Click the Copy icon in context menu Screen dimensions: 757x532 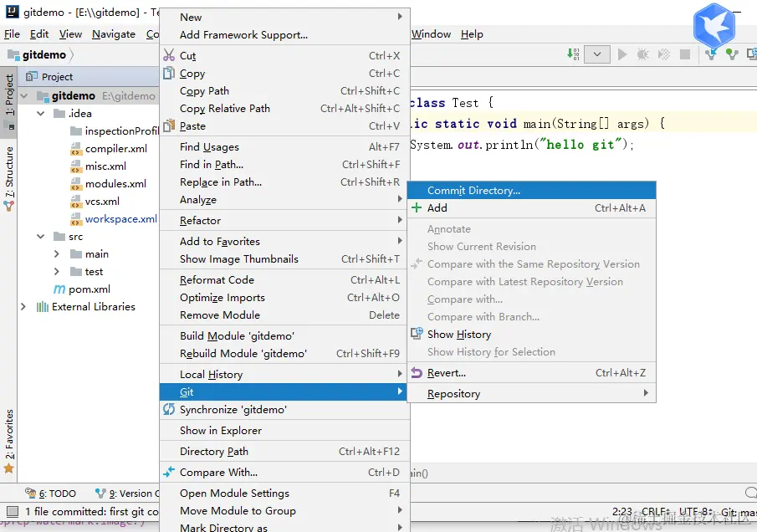click(168, 74)
